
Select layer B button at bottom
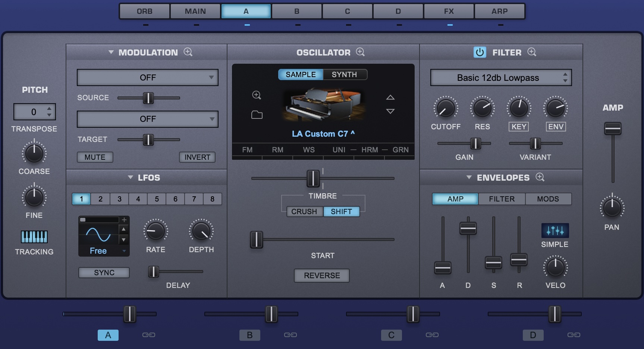point(250,335)
